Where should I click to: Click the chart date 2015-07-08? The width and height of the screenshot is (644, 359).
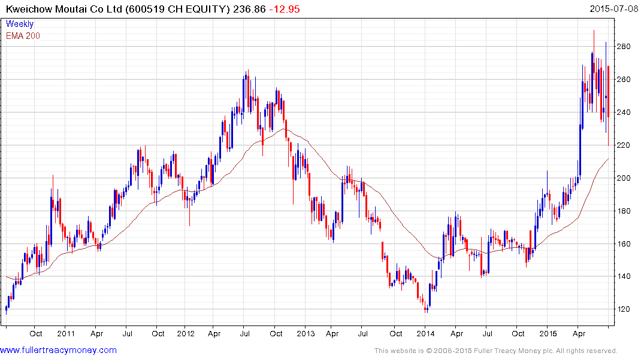point(613,9)
